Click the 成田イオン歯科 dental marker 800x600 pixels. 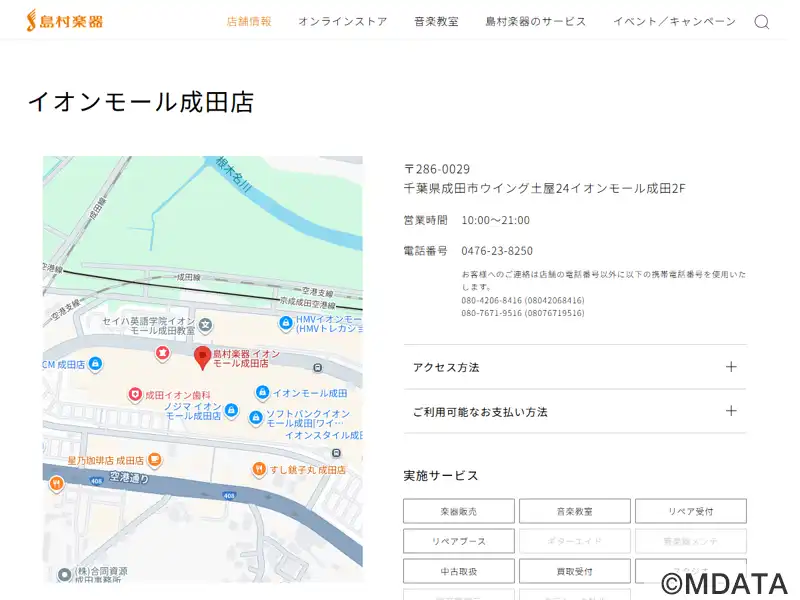click(136, 395)
